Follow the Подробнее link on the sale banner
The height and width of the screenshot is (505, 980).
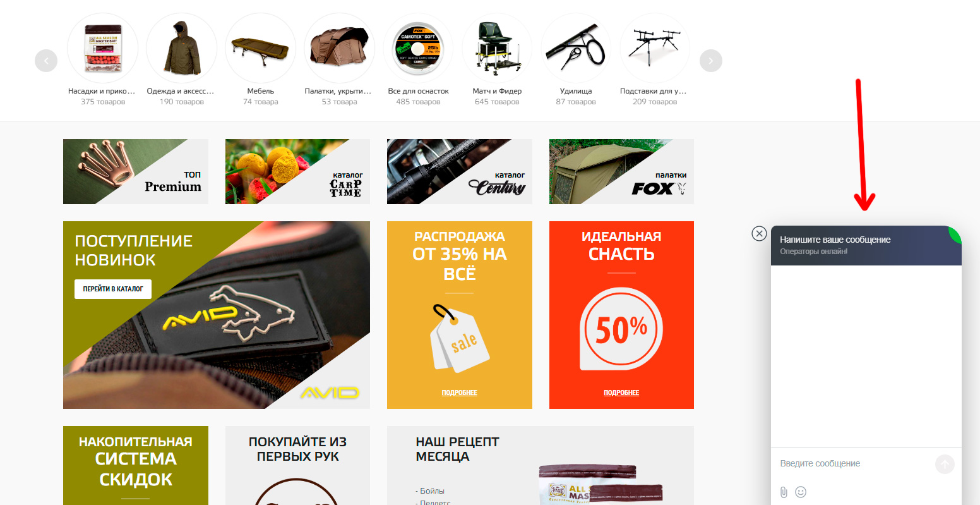(459, 393)
